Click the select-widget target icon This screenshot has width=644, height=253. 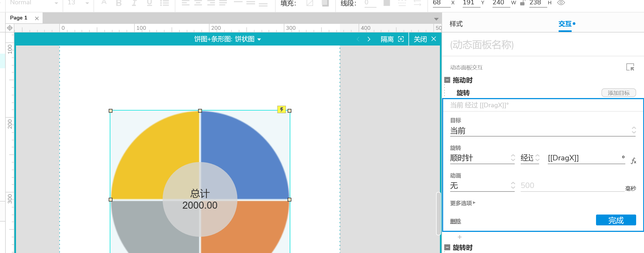pyautogui.click(x=630, y=67)
